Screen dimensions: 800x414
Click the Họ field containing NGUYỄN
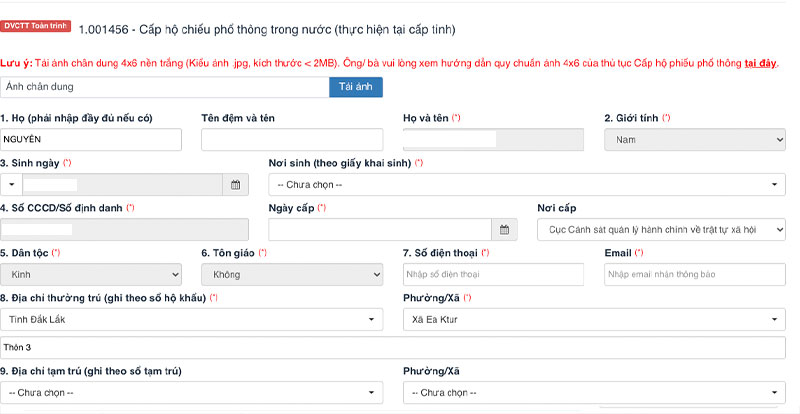(91, 140)
